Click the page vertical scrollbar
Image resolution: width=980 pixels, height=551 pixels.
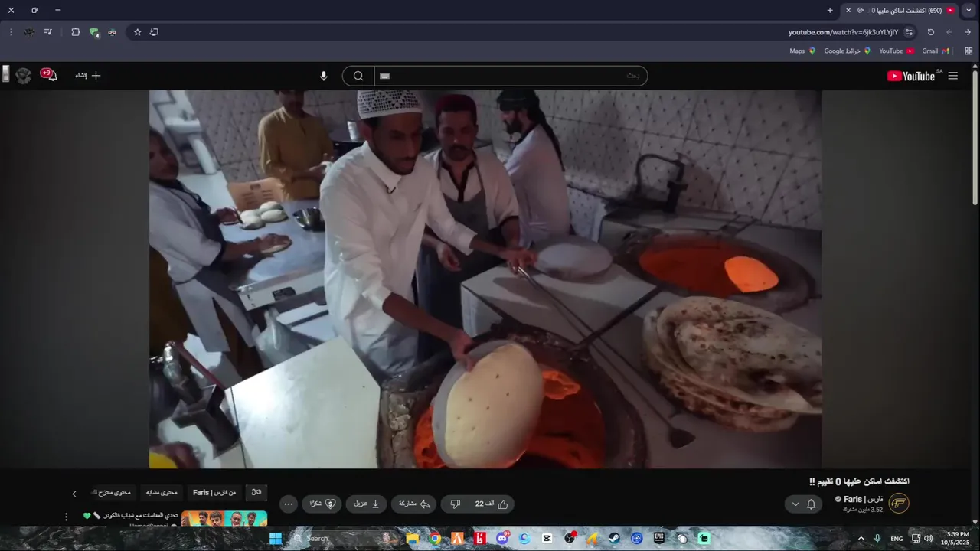tap(975, 138)
